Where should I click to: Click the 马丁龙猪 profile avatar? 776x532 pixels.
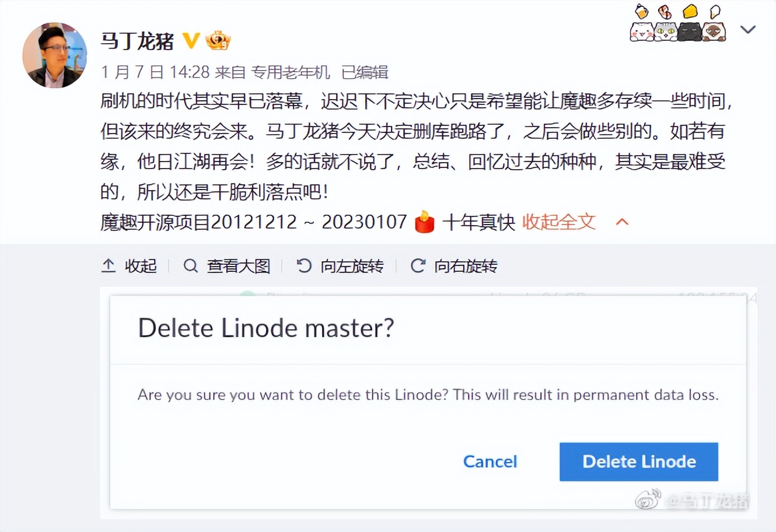point(54,55)
